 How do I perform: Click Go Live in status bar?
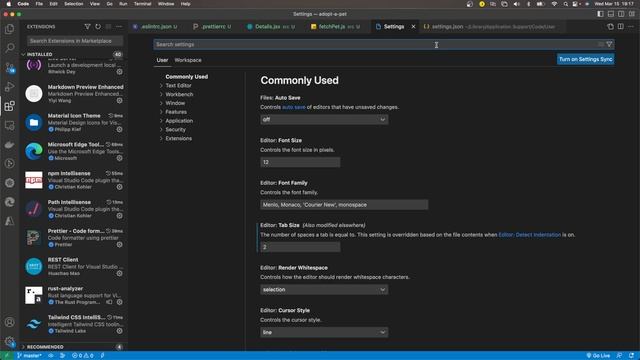click(598, 356)
